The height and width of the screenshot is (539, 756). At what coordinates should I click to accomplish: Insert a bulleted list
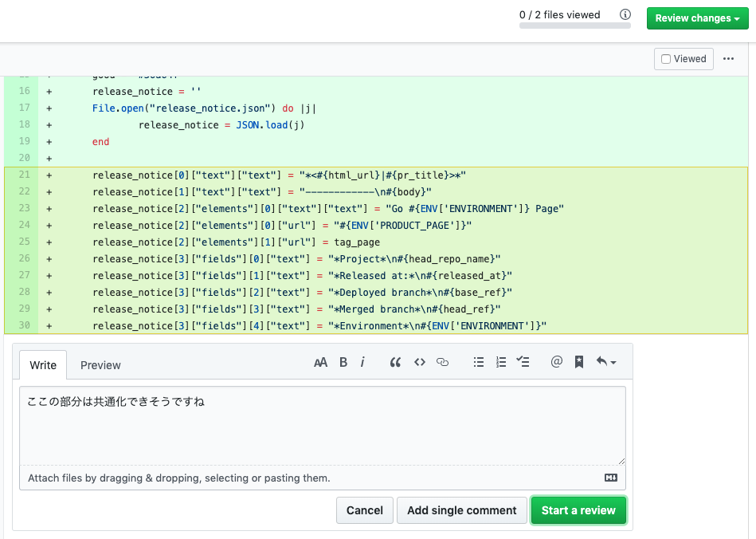click(478, 362)
